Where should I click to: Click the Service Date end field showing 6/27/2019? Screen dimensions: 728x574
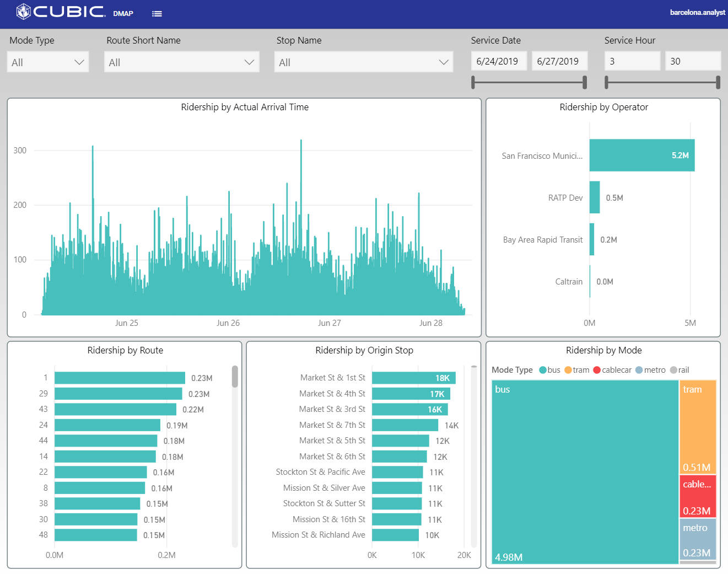click(x=559, y=61)
